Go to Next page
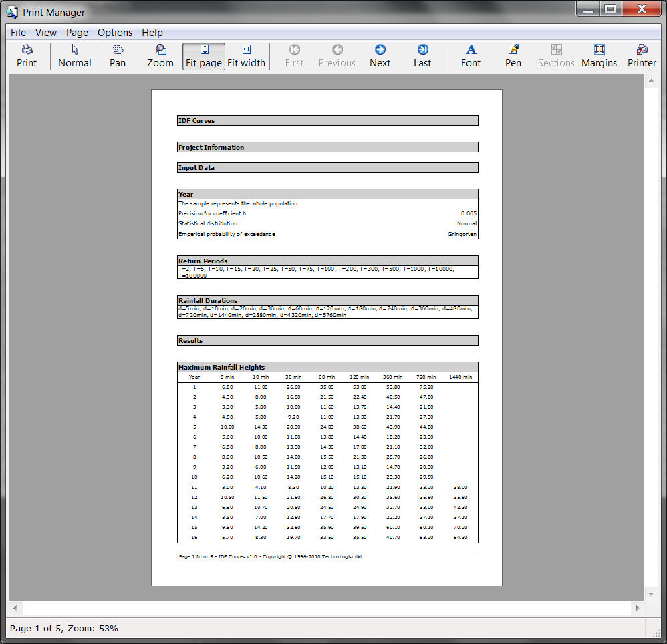 click(x=380, y=56)
